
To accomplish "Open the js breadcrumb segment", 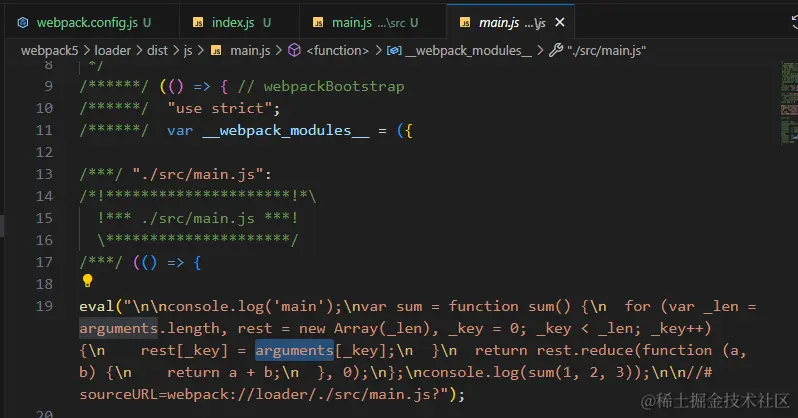I will (188, 50).
